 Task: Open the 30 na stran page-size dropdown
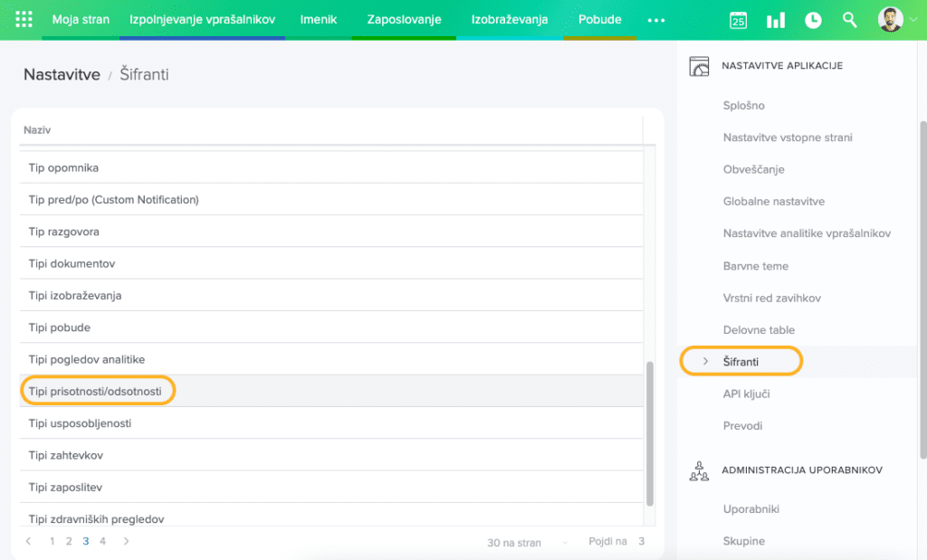[525, 543]
